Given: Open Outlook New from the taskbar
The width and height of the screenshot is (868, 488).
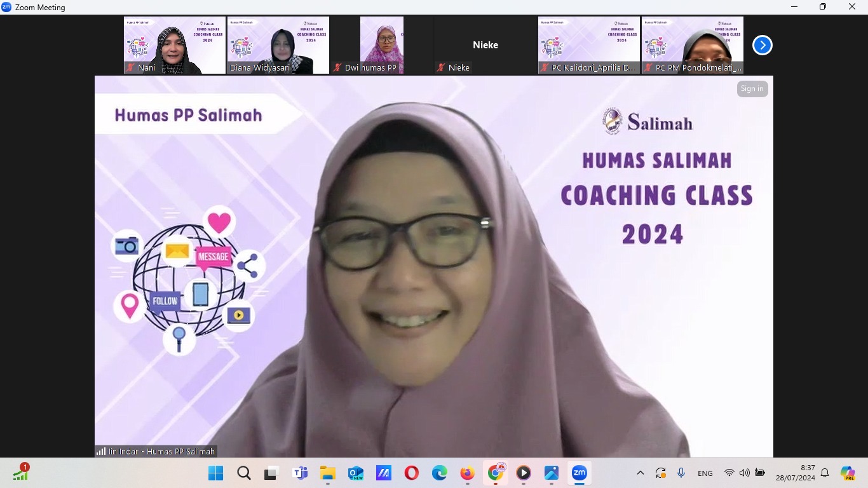Looking at the screenshot, I should coord(356,473).
